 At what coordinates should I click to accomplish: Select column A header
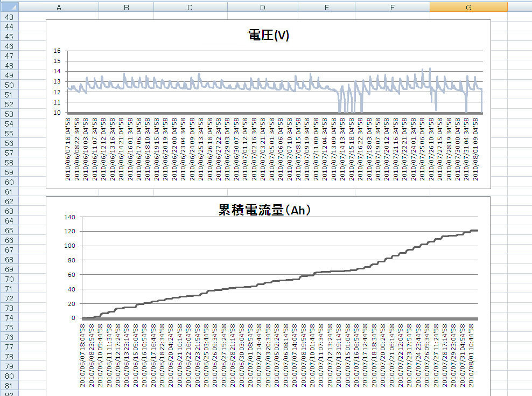click(59, 8)
